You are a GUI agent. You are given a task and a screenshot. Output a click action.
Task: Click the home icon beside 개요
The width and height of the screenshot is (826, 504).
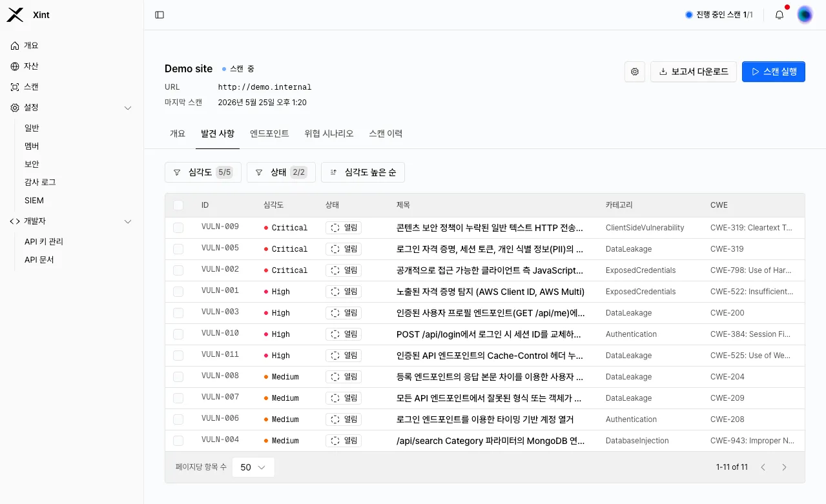[x=15, y=46]
